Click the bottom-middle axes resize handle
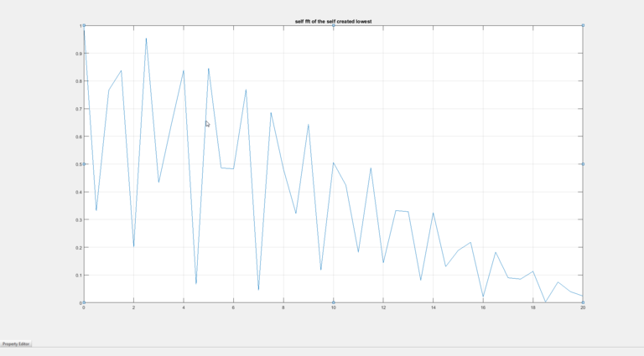This screenshot has width=644, height=356. pyautogui.click(x=333, y=302)
